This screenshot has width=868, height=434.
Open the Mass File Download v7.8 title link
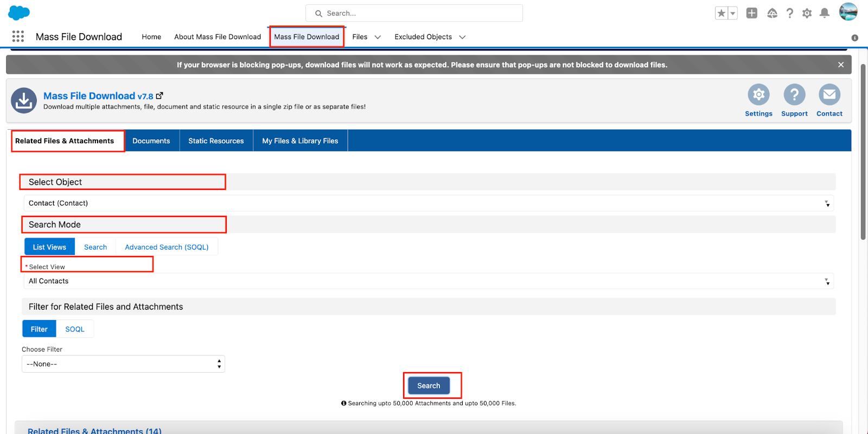tap(98, 96)
